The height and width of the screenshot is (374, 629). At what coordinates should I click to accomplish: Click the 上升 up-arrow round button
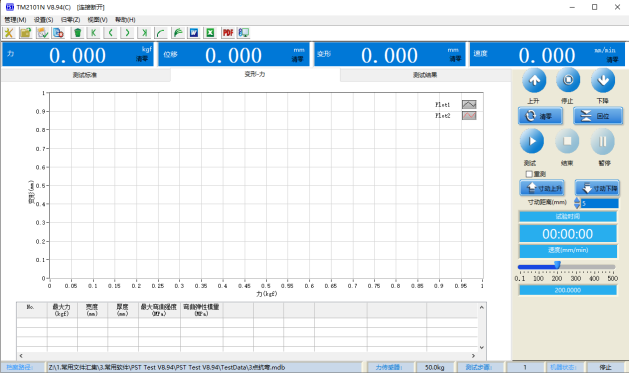(534, 80)
